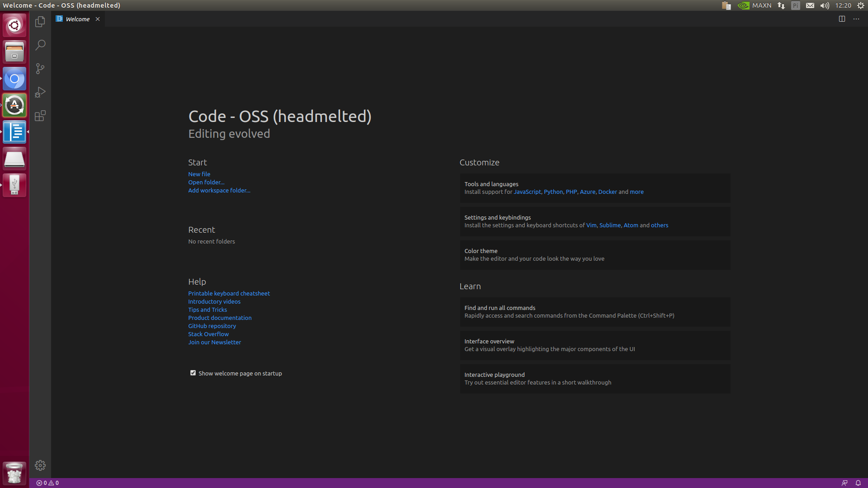This screenshot has width=868, height=488.
Task: Open the Source Control panel
Action: (40, 69)
